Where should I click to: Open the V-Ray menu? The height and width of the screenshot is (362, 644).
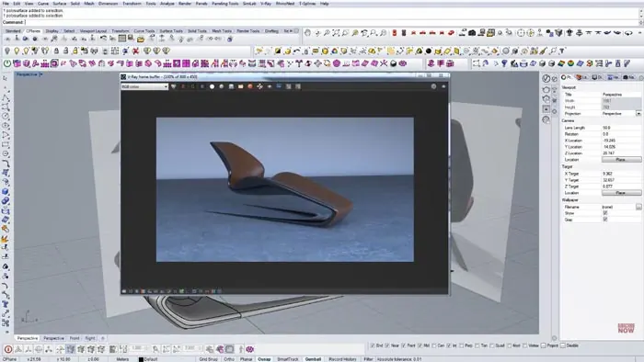coord(266,4)
